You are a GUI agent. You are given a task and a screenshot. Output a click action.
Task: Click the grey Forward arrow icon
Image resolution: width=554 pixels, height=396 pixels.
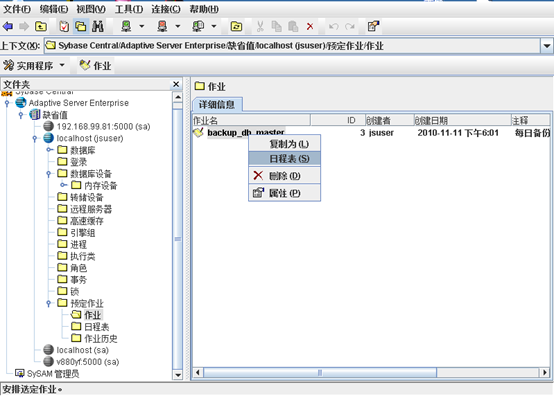click(24, 26)
